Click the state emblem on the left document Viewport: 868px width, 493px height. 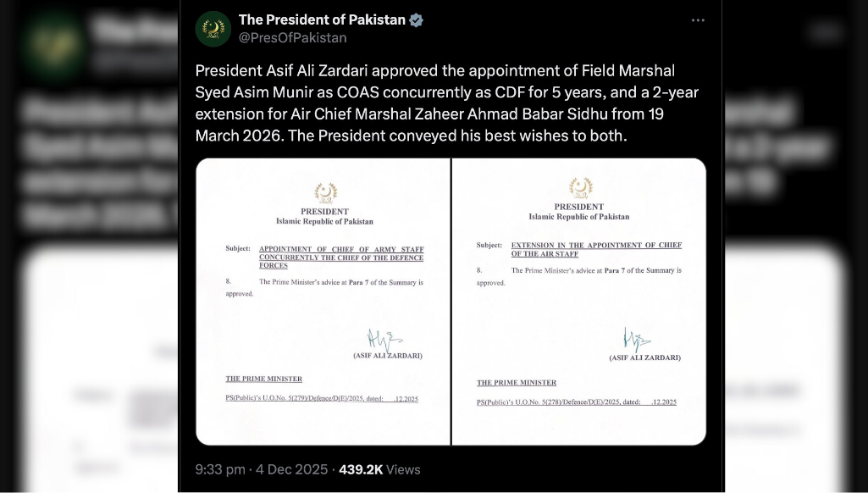click(x=325, y=193)
